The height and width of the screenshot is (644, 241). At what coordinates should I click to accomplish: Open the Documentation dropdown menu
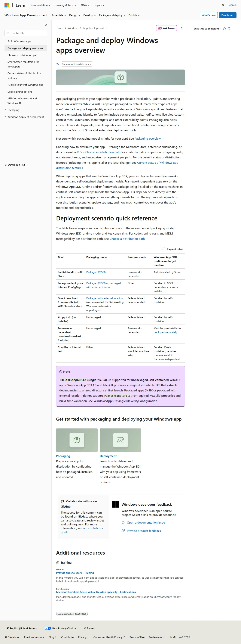pyautogui.click(x=40, y=5)
